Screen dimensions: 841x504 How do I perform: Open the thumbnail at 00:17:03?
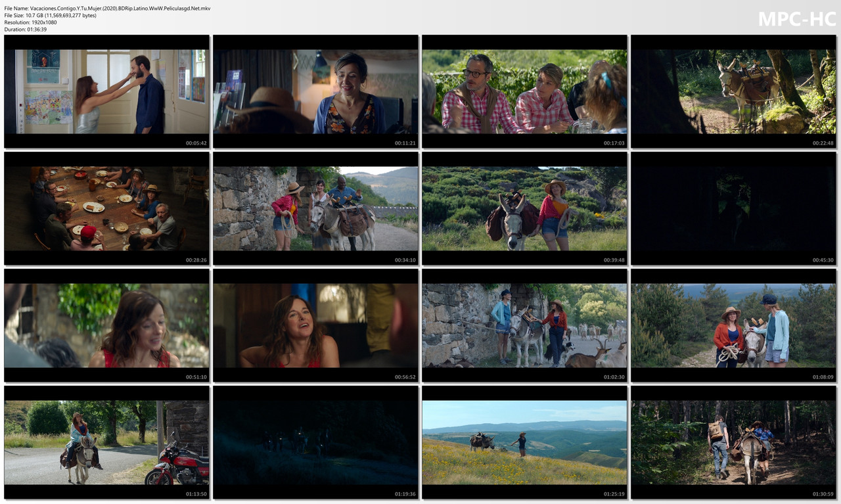coord(524,91)
